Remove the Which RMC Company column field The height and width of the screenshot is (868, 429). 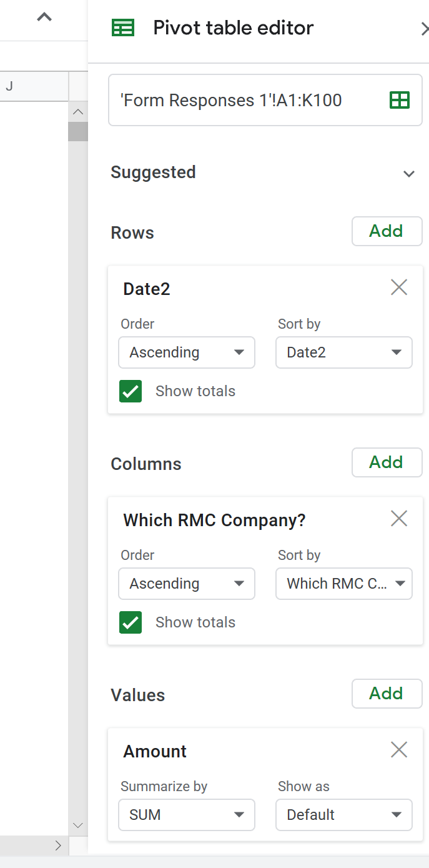coord(398,519)
